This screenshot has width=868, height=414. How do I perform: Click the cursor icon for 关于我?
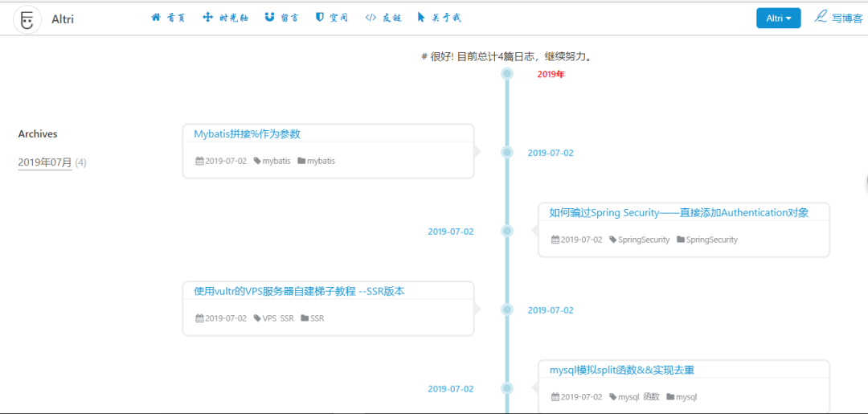coord(421,18)
